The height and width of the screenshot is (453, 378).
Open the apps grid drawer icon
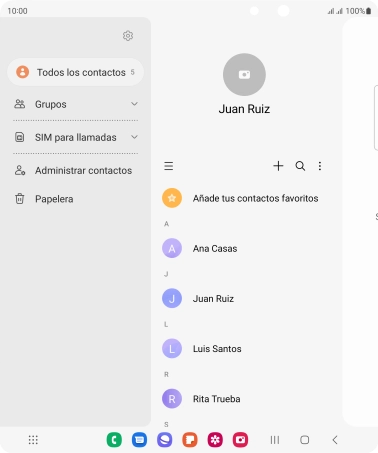(33, 440)
